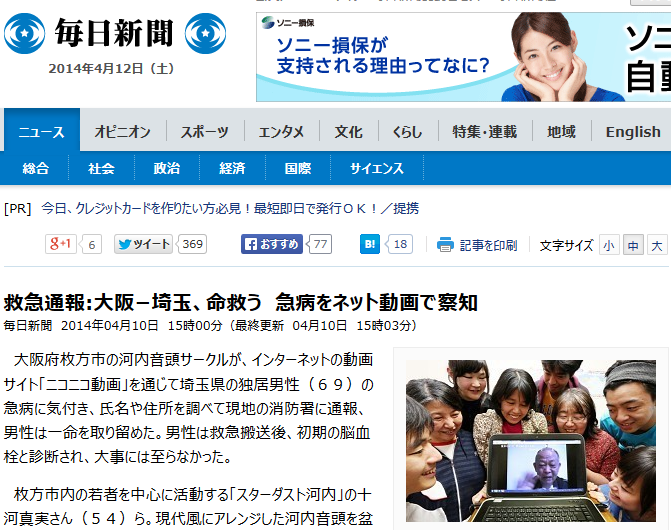Click the ソニー損保 logo in the ad
671x530 pixels.
[x=288, y=23]
